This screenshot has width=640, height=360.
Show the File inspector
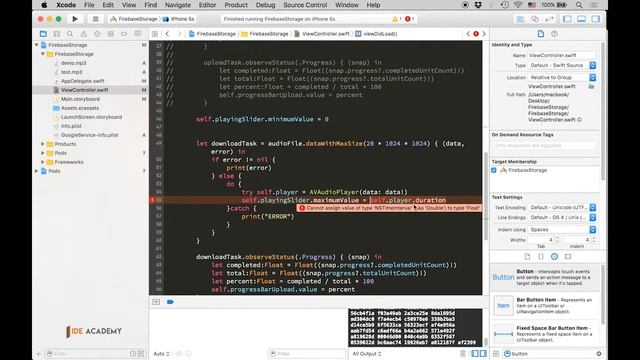[541, 34]
